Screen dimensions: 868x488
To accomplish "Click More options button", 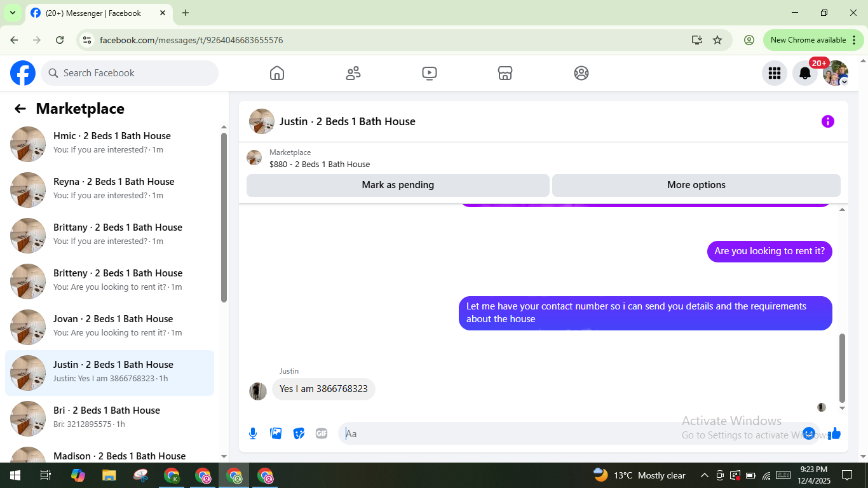I will click(x=696, y=185).
